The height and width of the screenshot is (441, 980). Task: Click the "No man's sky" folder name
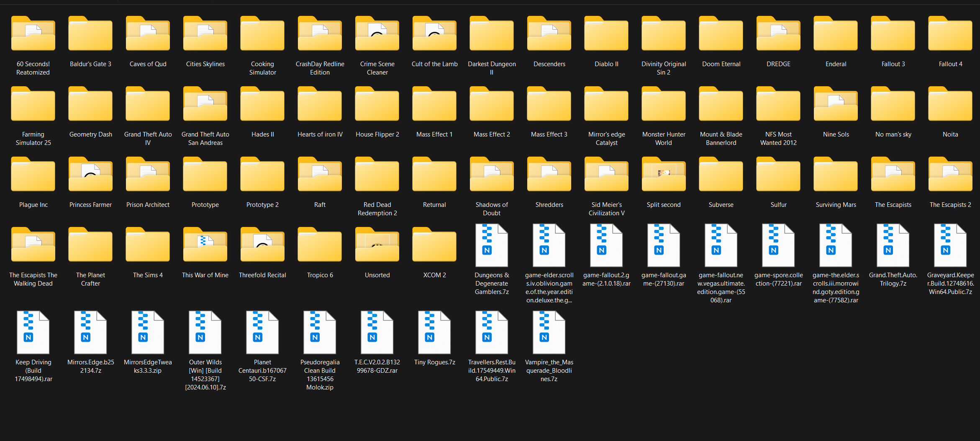893,134
